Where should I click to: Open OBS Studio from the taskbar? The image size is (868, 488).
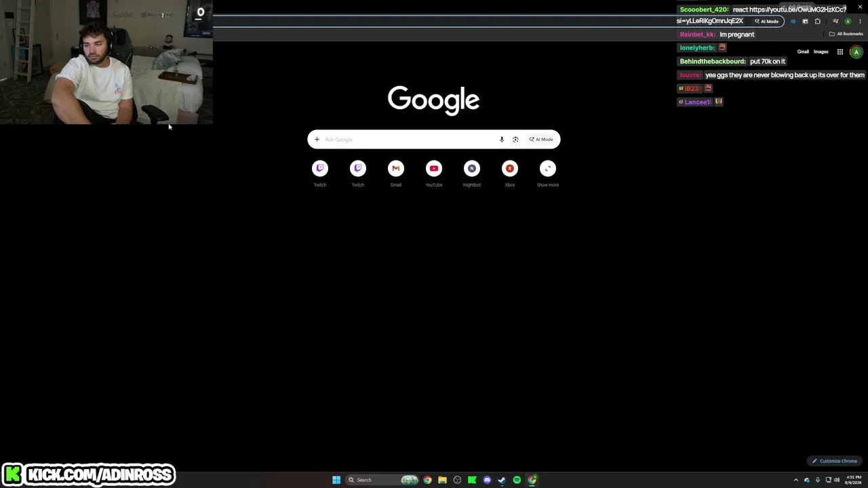coord(457,480)
